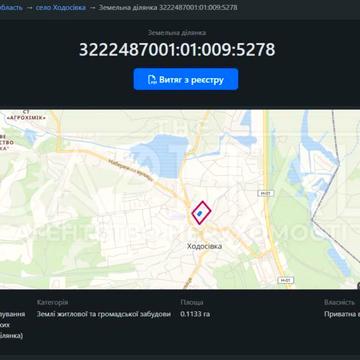This screenshot has height=360, width=360.
Task: Click the 'АГРОХІМІК' label on the map
Action: pyautogui.click(x=26, y=117)
